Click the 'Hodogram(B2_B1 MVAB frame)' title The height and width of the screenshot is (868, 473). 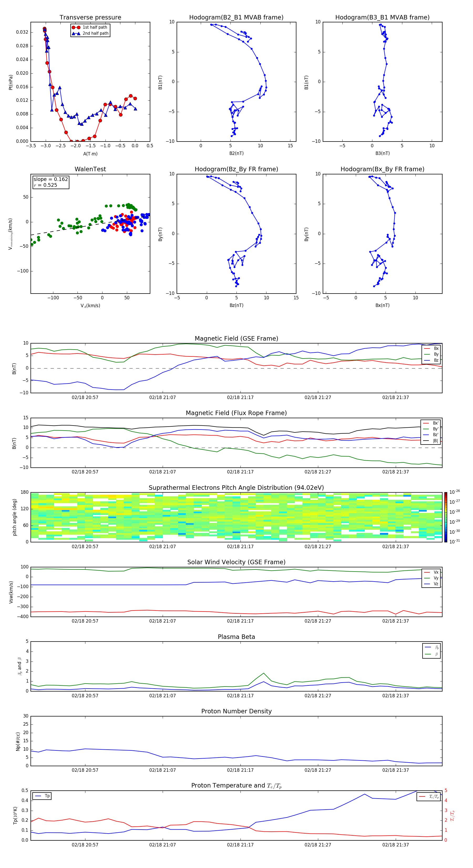click(x=236, y=17)
